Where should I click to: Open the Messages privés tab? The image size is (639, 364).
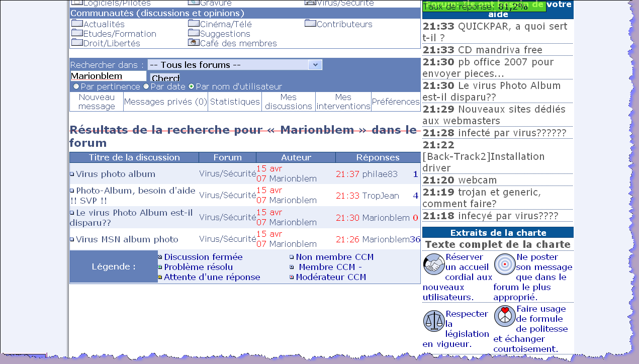click(165, 102)
